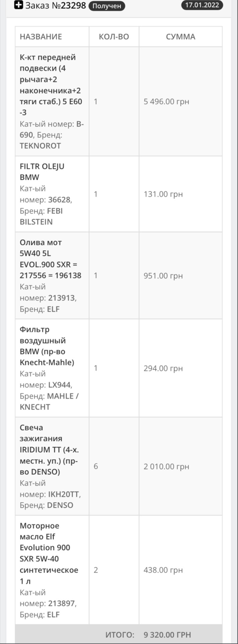Select the НАЗВАНИЕ column header
The height and width of the screenshot is (644, 238).
point(41,37)
